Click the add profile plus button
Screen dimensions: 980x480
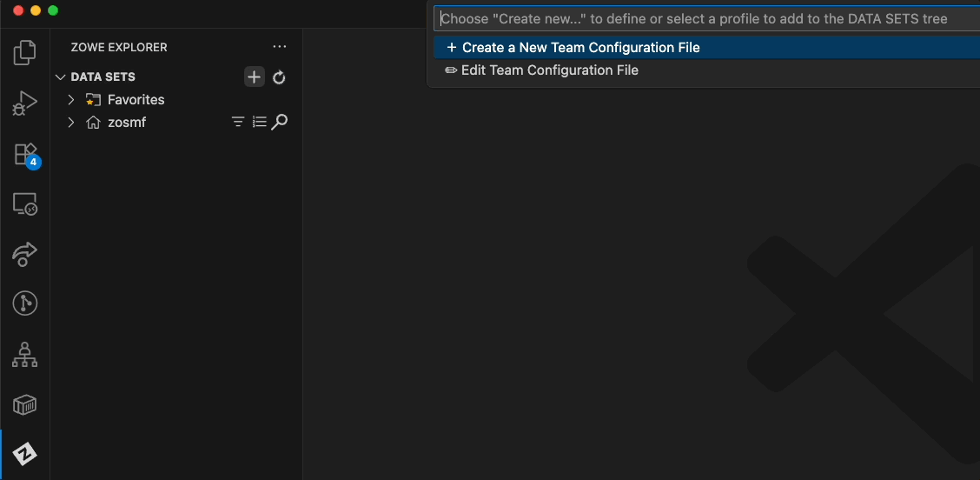tap(254, 77)
